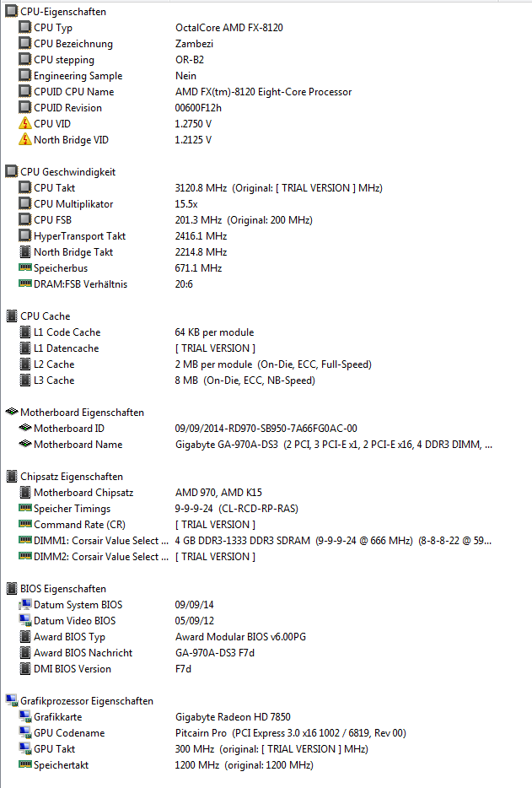Click the icon beside HyperTransport Takt

[x=25, y=235]
